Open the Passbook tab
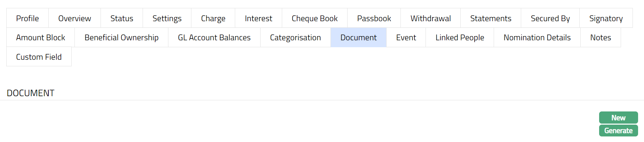644x142 pixels. tap(374, 18)
